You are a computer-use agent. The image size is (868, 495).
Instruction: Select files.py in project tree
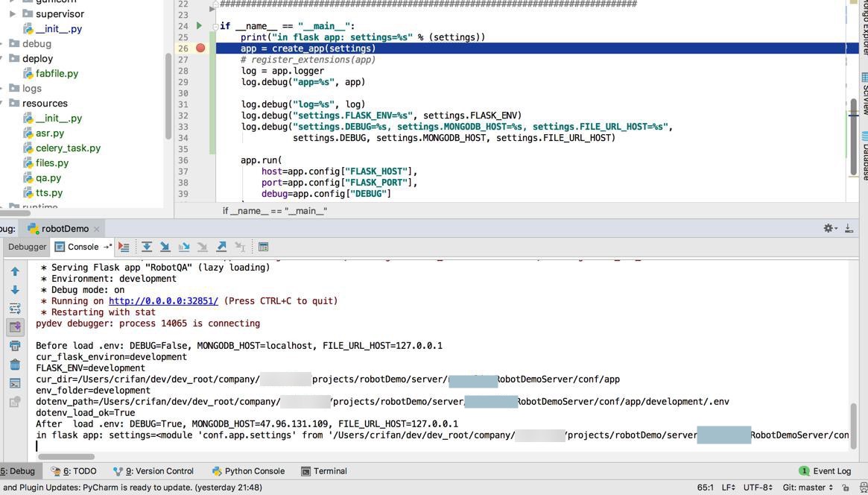(x=45, y=163)
